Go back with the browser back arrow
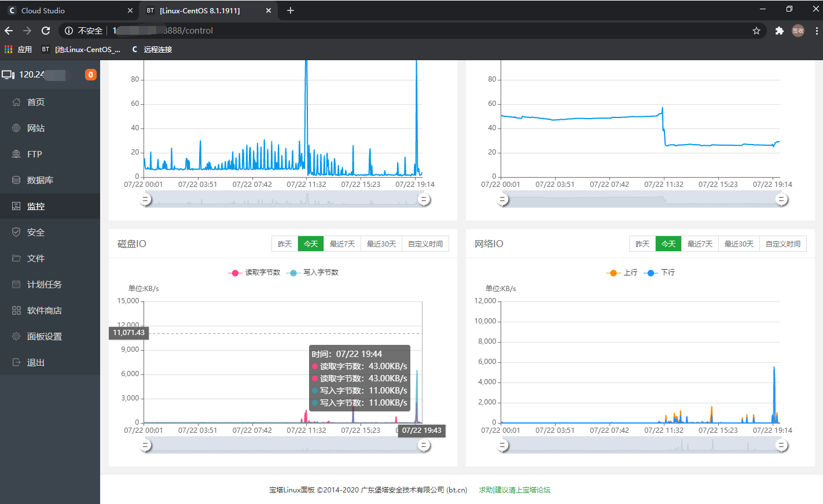The width and height of the screenshot is (823, 504). (9, 31)
